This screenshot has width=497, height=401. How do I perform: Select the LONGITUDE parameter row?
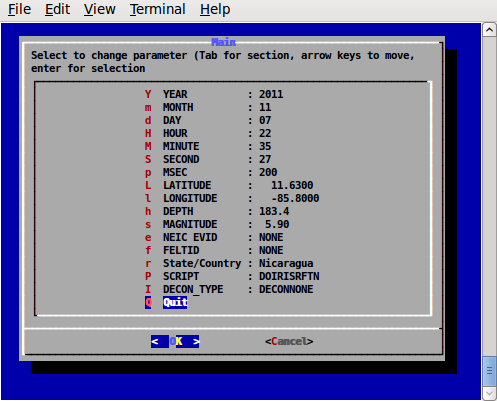coord(232,198)
